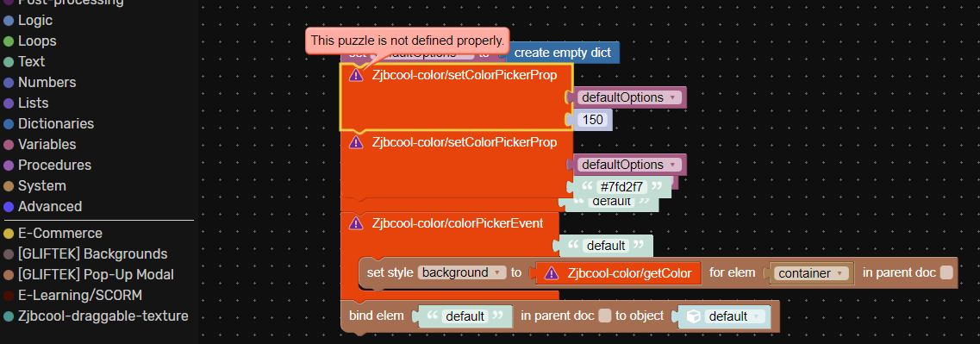Screen dimensions: 980x344
Task: Open the Procedures puzzle category
Action: [54, 166]
